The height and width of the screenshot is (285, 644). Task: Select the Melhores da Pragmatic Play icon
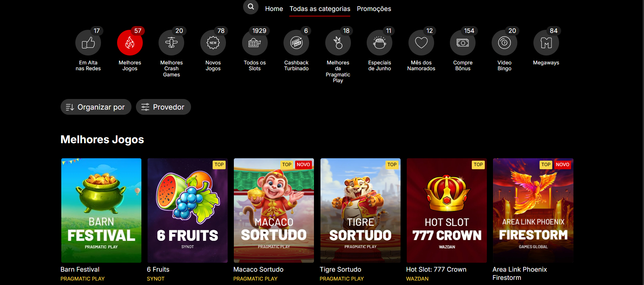click(338, 43)
